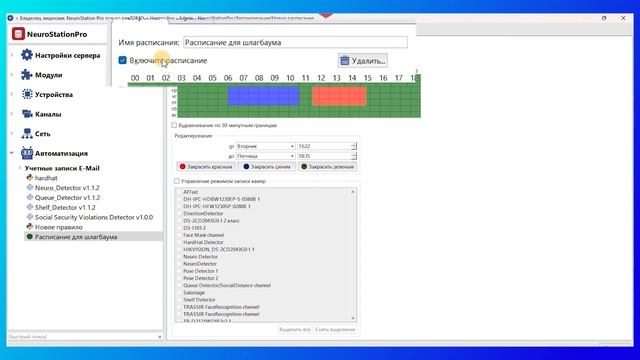Click the HIKVISION_DS-2CD2043G0-I 1 list entry
The height and width of the screenshot is (360, 640).
click(218, 249)
